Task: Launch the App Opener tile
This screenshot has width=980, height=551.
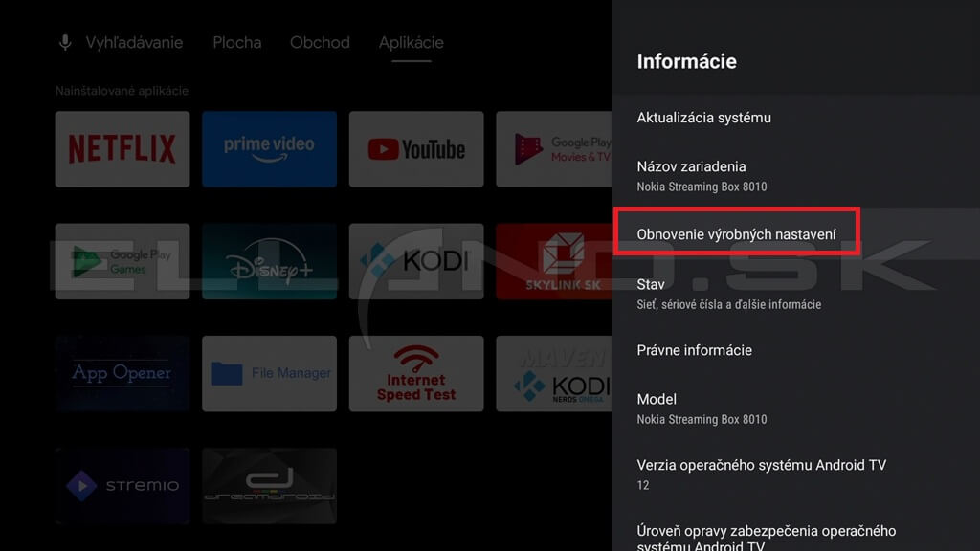Action: pos(122,373)
